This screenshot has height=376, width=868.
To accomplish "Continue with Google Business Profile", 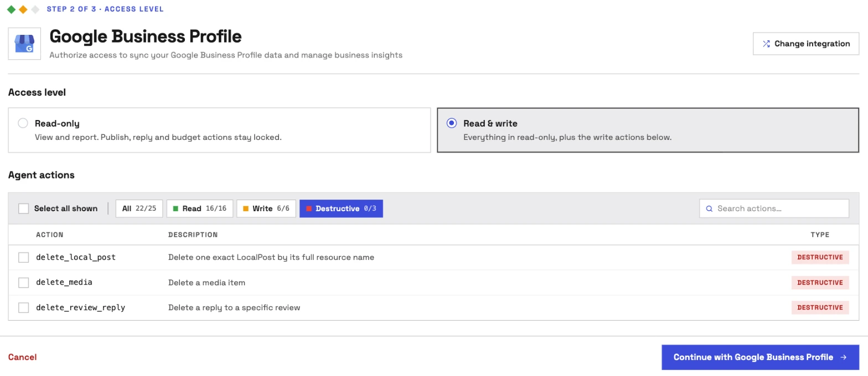I will [760, 357].
